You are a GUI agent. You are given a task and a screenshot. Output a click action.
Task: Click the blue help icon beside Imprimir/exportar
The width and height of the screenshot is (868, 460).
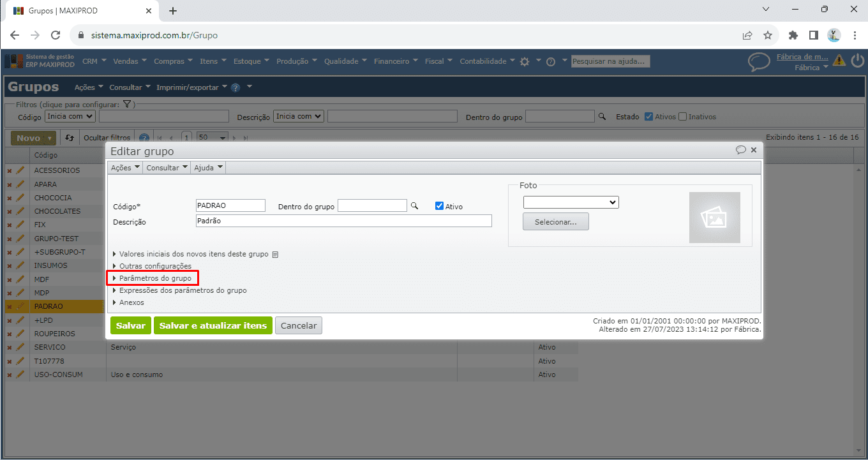coord(235,87)
